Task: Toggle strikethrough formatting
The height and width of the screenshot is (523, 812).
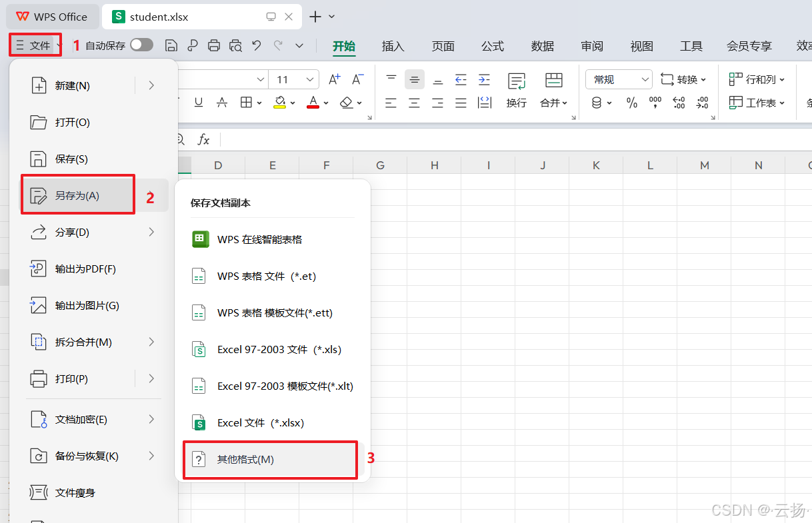Action: coord(222,102)
